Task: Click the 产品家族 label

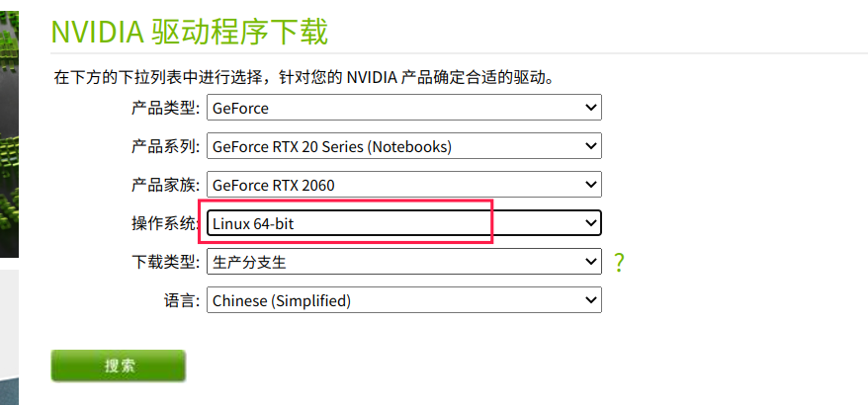Action: coord(166,185)
